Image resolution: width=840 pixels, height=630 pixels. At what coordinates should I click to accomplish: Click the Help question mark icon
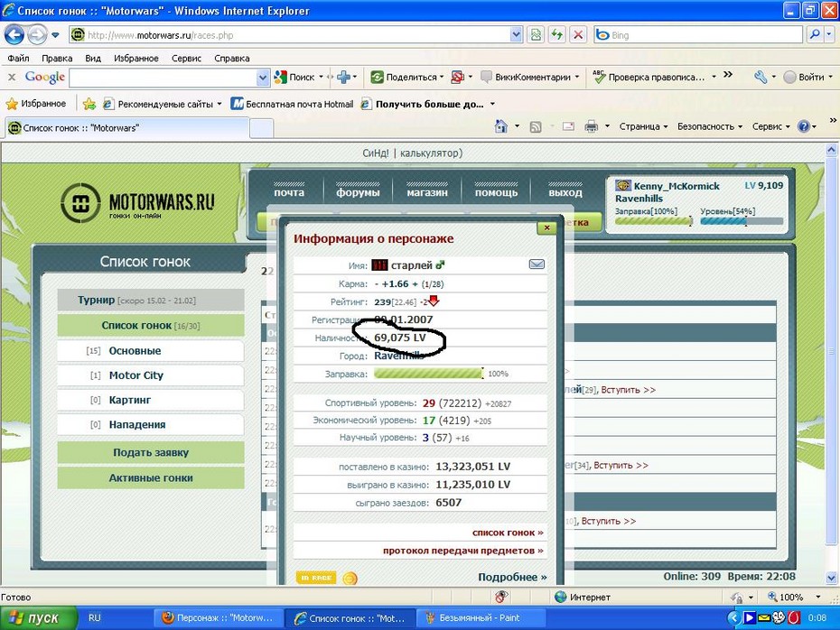tap(804, 126)
